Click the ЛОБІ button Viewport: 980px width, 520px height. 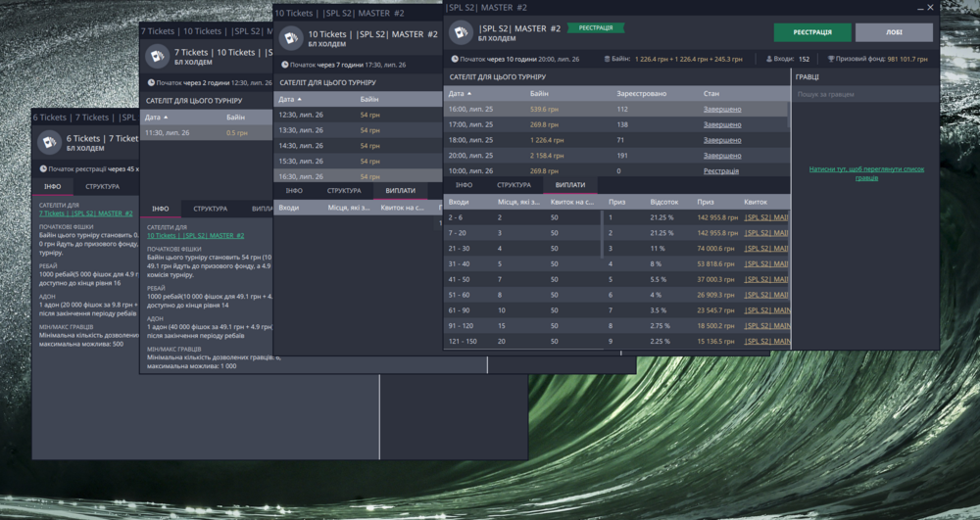click(894, 32)
